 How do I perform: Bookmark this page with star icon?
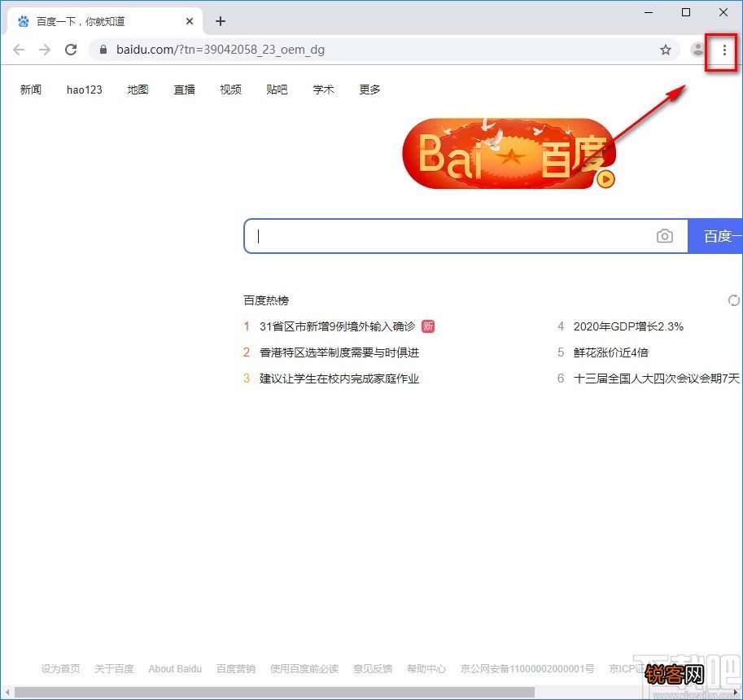point(666,50)
